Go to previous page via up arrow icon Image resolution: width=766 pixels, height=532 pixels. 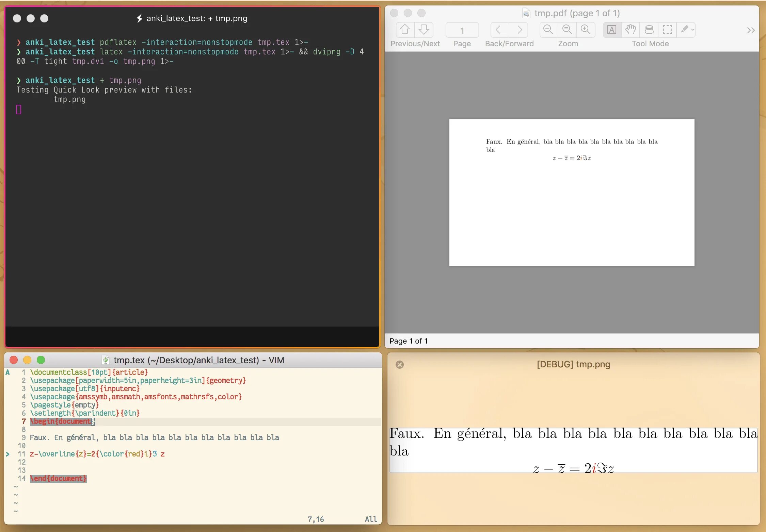point(405,30)
